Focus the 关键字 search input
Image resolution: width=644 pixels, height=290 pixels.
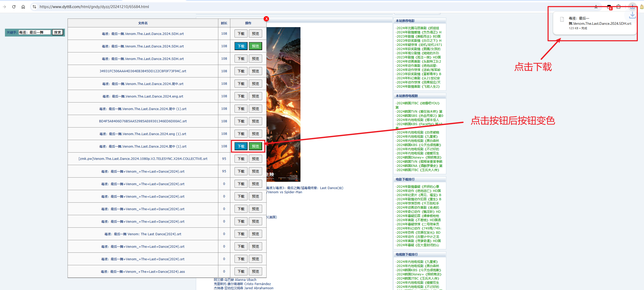[x=35, y=32]
